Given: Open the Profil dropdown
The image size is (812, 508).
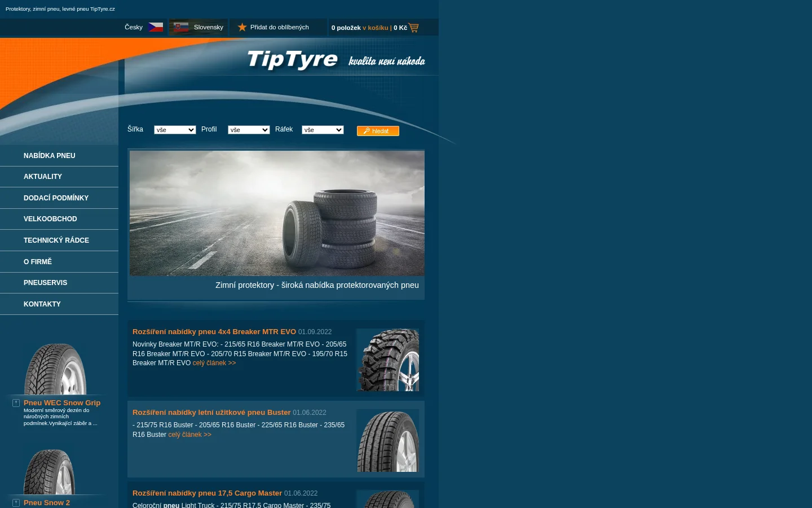Looking at the screenshot, I should pos(249,130).
